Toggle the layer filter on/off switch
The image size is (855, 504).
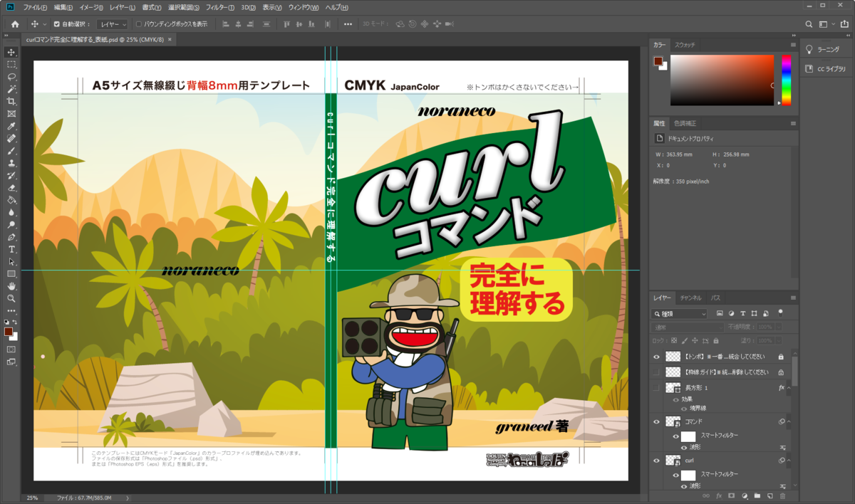point(781,312)
